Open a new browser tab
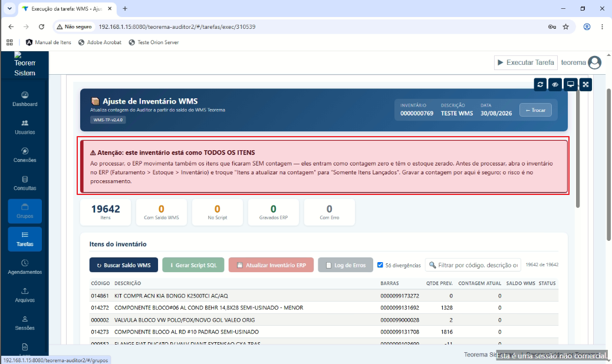Image resolution: width=612 pixels, height=364 pixels. pyautogui.click(x=125, y=9)
